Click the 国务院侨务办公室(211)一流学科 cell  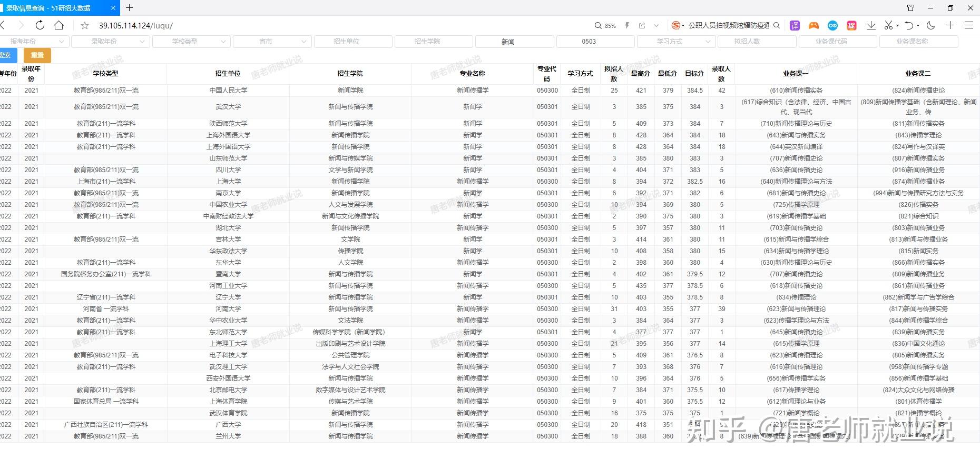click(x=106, y=274)
